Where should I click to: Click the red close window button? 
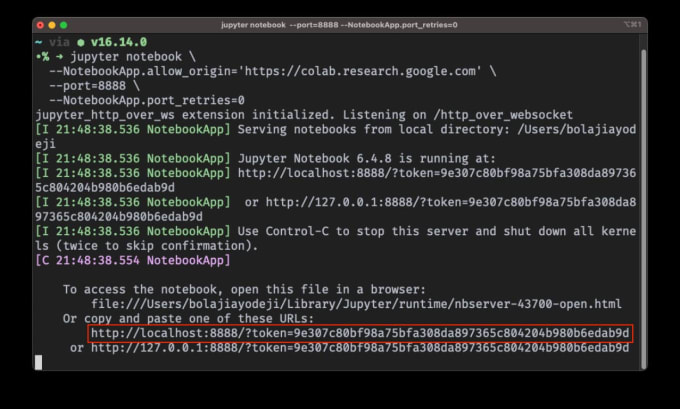pos(40,25)
